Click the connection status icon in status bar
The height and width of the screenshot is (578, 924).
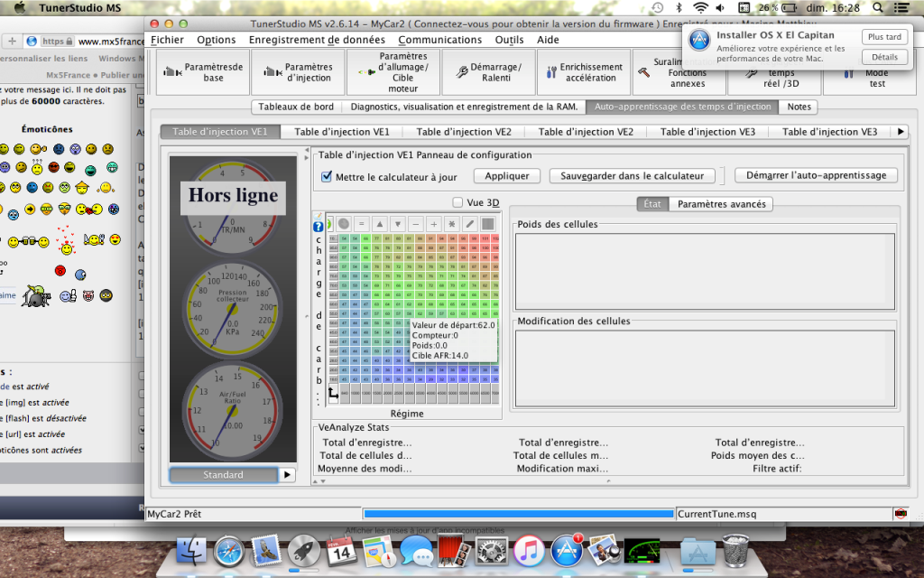pos(901,514)
